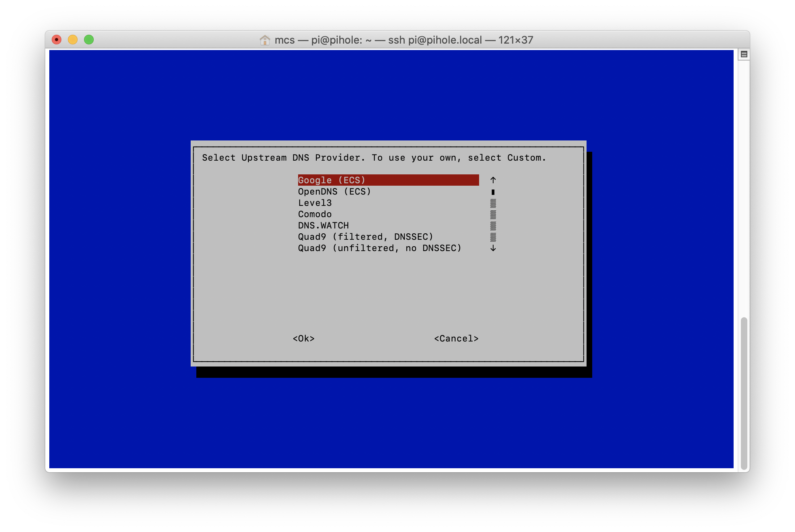Click the list scroll up arrow
795x532 pixels.
[493, 180]
